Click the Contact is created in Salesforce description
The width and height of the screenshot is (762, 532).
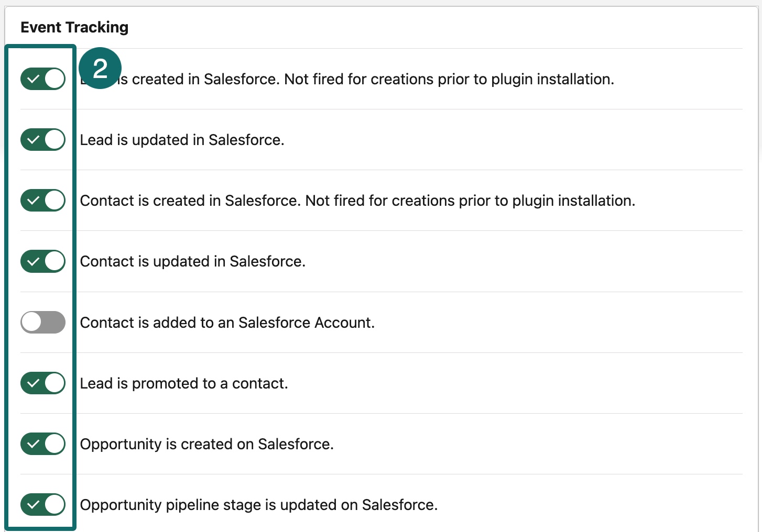(357, 201)
